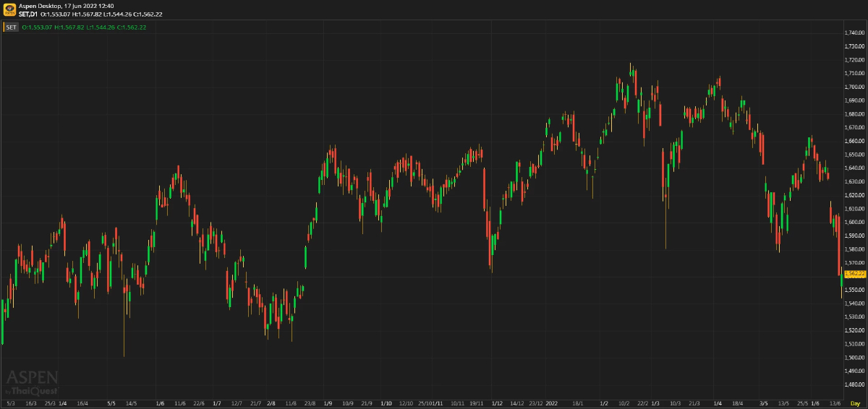Click the 1,700.00 price axis label
The height and width of the screenshot is (409, 868).
coord(856,87)
